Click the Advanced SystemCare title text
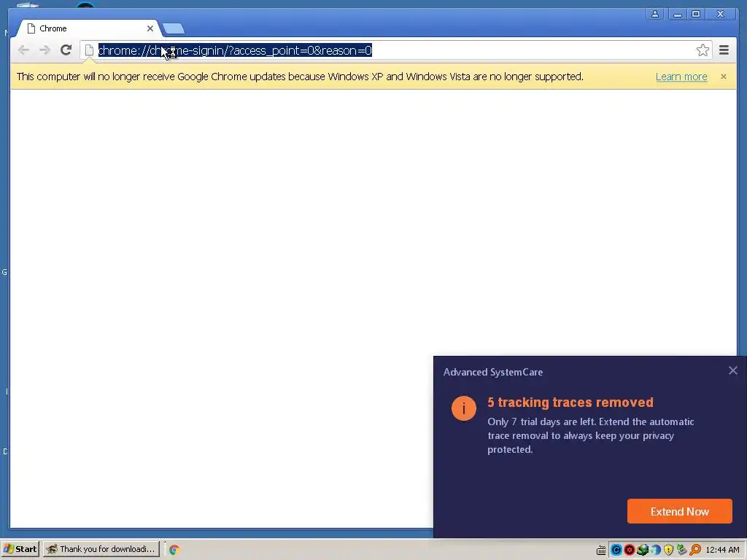 (493, 373)
